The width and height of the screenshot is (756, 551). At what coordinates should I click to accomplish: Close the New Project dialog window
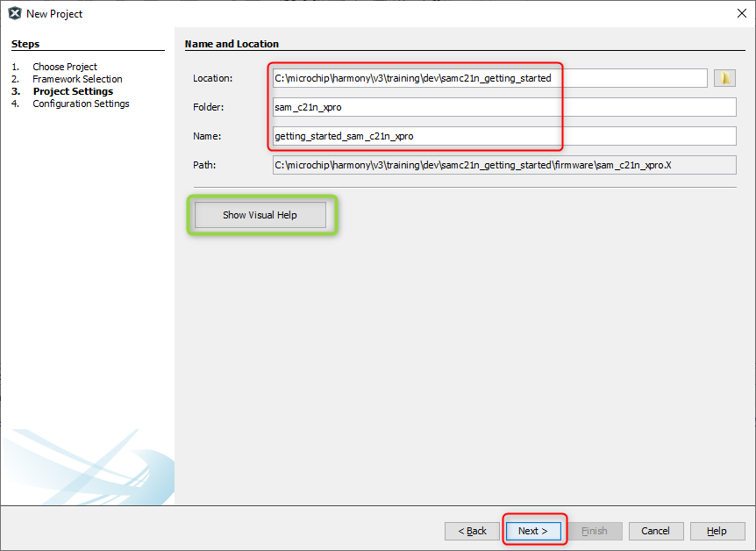[x=741, y=13]
